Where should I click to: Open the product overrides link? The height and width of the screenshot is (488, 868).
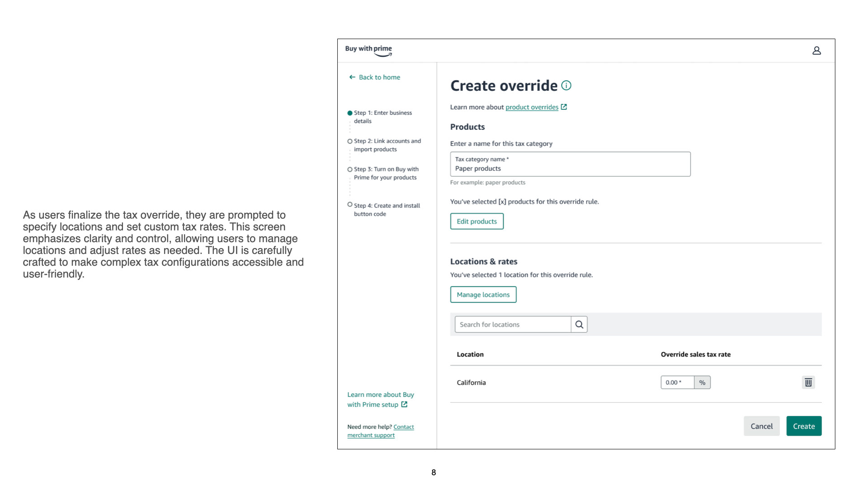tap(532, 107)
